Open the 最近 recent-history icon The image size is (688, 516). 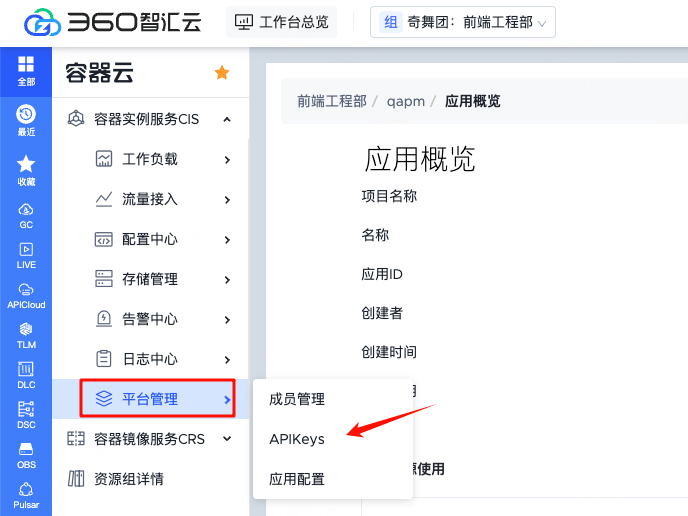[26, 114]
